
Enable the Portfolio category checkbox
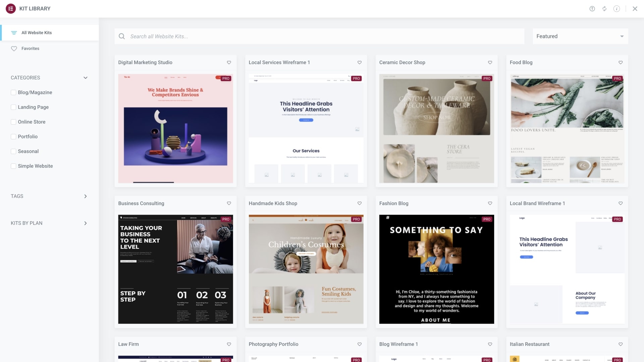click(x=13, y=136)
